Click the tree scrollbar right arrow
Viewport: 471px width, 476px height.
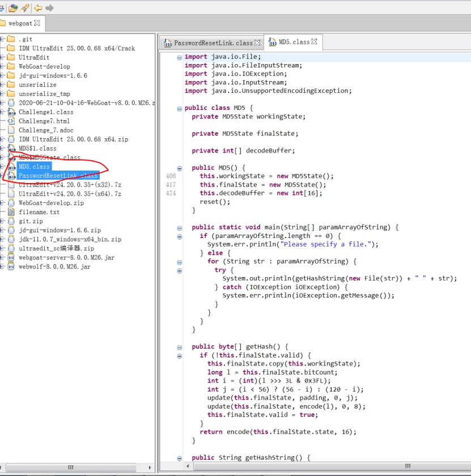coord(150,467)
